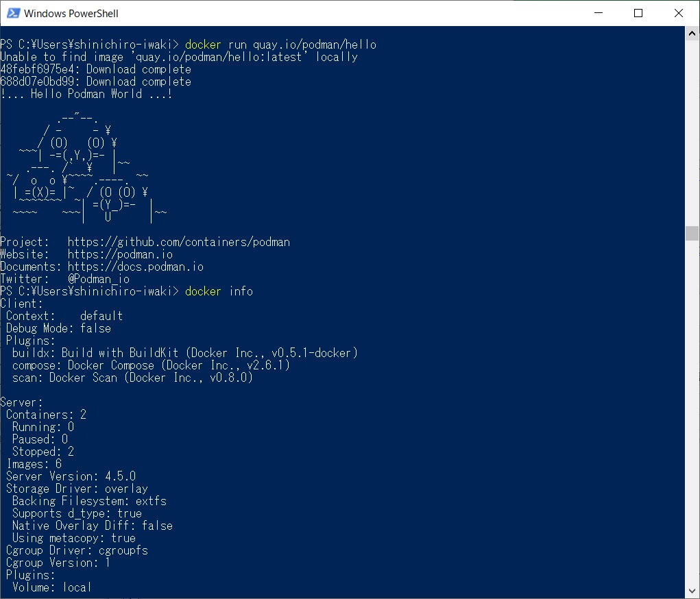Click the 'Debug Mode: false' line
Viewport: 700px width, 599px height.
[x=58, y=328]
